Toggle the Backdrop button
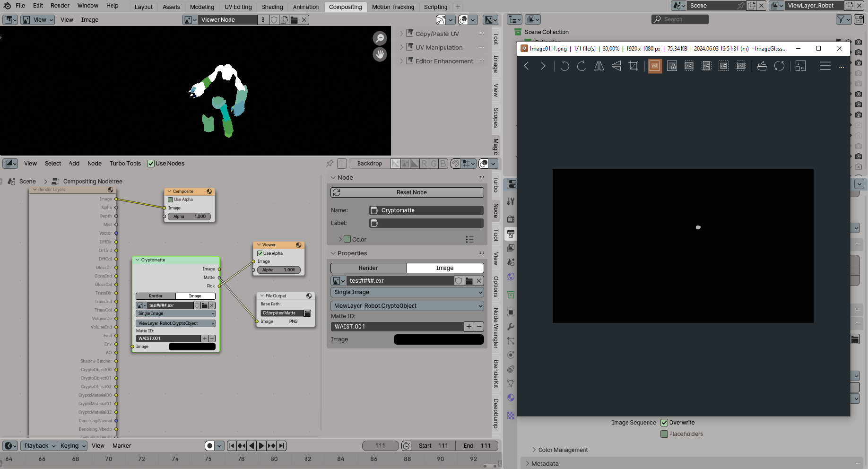The width and height of the screenshot is (868, 469). [369, 164]
